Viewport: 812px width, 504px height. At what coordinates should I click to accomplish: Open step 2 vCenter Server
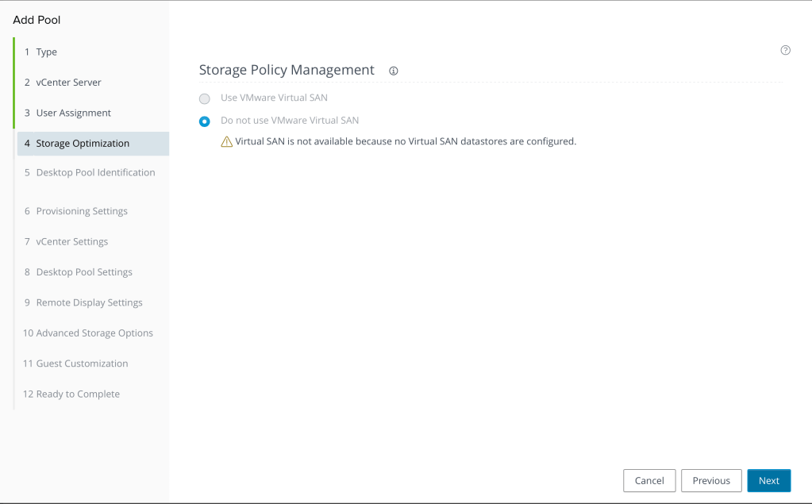(68, 83)
